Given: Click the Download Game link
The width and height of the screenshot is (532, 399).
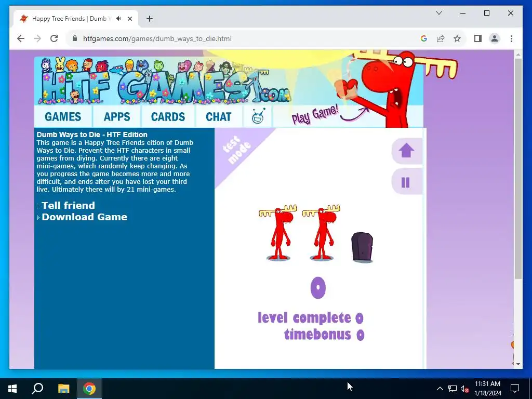Looking at the screenshot, I should [85, 217].
